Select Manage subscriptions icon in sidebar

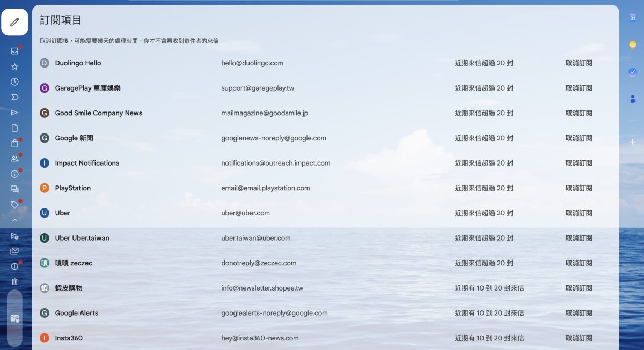14,318
